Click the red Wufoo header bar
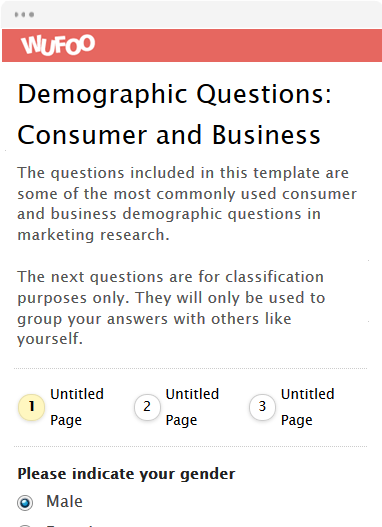This screenshot has width=382, height=527. [192, 45]
